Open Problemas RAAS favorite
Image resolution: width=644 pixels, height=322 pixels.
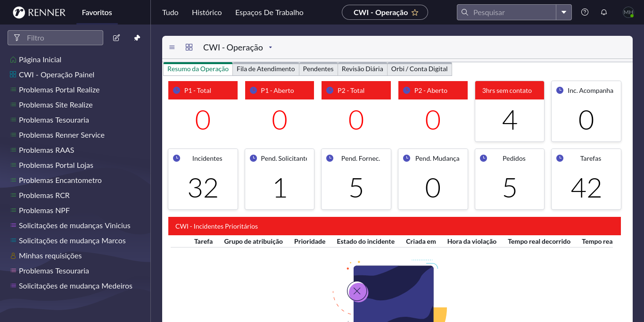pyautogui.click(x=46, y=150)
